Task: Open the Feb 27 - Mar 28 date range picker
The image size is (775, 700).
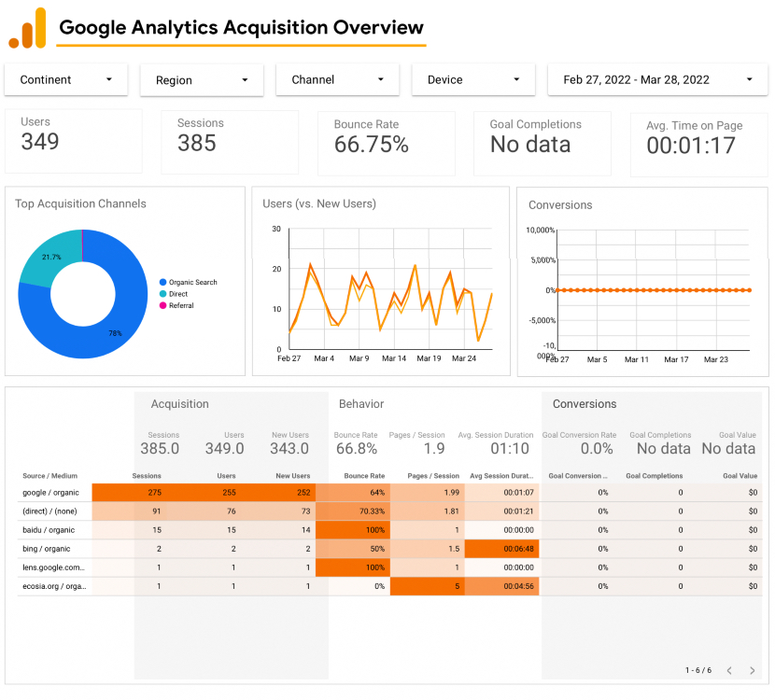Action: click(x=657, y=80)
